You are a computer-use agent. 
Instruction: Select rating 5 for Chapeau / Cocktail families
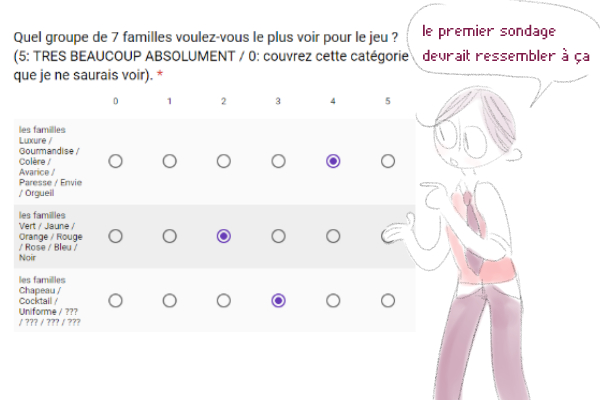click(x=388, y=300)
